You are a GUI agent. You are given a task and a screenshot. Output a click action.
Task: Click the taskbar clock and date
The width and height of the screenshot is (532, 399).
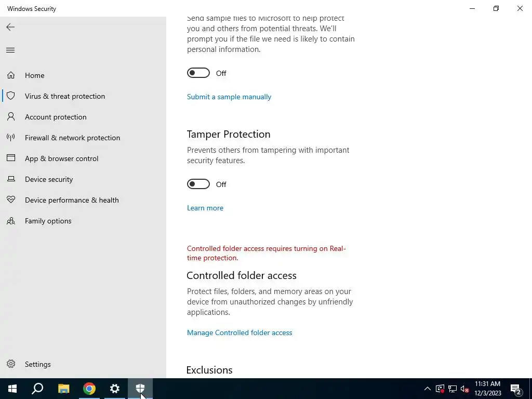(487, 389)
